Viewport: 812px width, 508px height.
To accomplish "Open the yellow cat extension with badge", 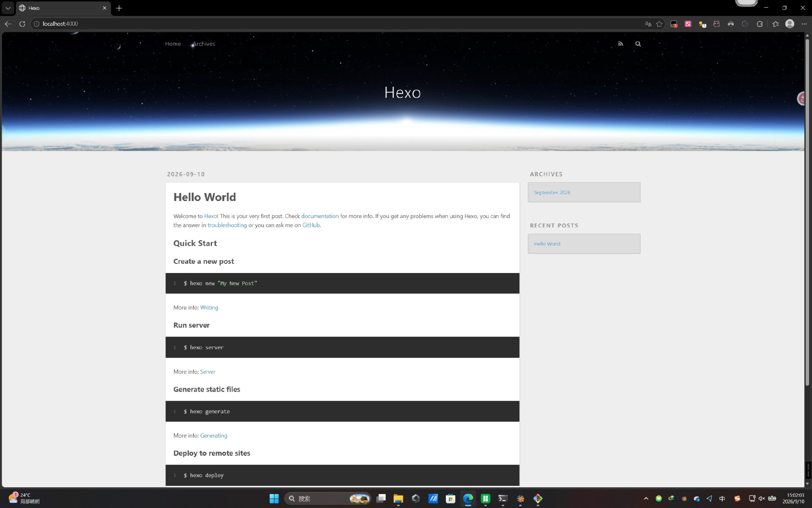I will point(702,24).
